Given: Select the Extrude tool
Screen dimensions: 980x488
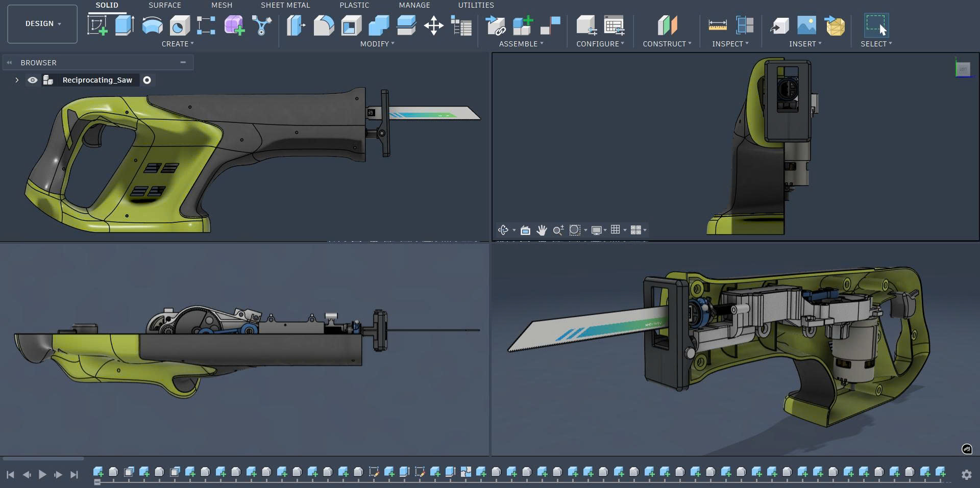Looking at the screenshot, I should tap(124, 25).
